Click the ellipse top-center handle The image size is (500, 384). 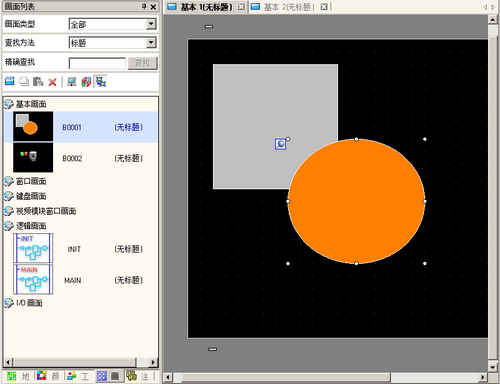point(356,139)
